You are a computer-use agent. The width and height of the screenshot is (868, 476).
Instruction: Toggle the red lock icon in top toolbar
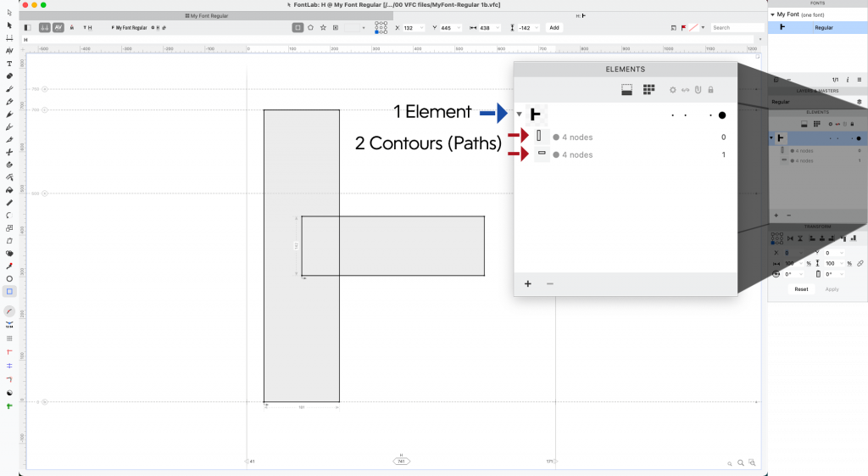click(x=72, y=27)
